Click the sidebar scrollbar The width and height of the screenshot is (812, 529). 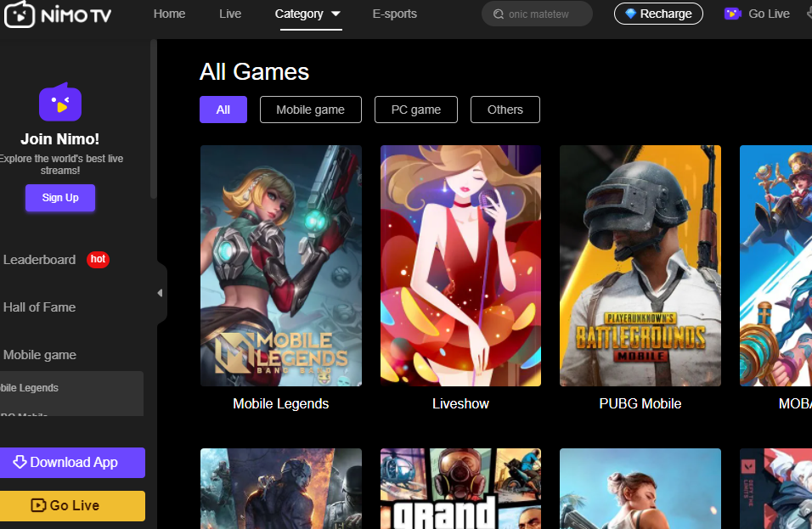(153, 119)
